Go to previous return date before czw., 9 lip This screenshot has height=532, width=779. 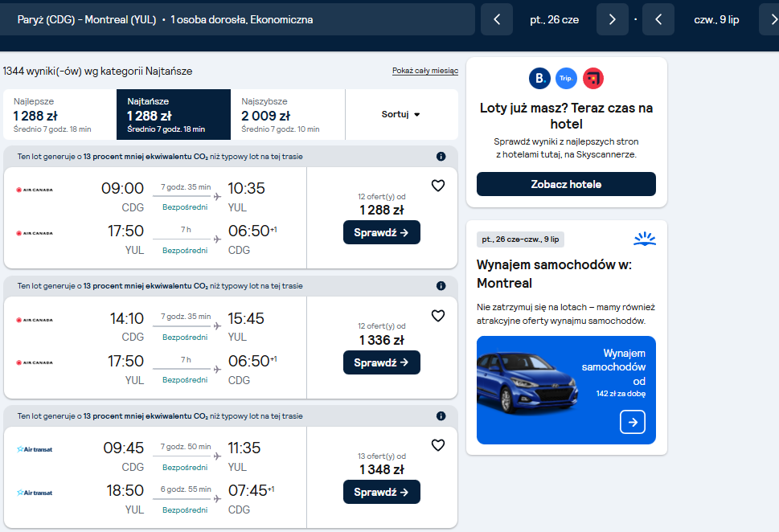coord(658,19)
